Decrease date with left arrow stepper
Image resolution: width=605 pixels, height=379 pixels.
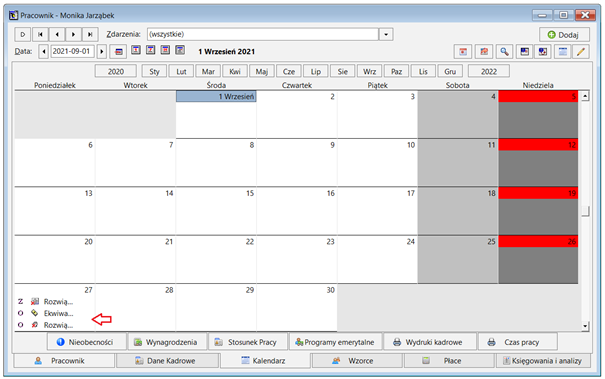44,51
